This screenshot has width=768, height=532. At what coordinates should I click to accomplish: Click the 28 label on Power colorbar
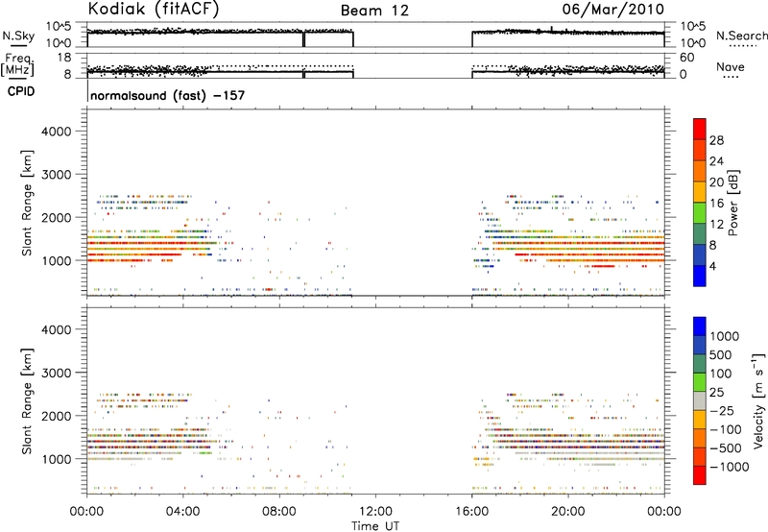click(x=716, y=140)
